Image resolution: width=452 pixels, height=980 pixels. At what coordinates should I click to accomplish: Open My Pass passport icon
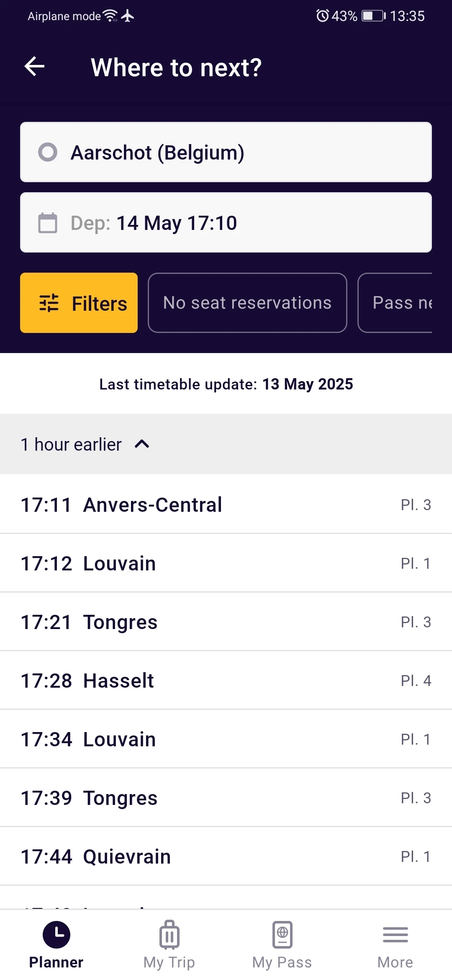click(282, 935)
